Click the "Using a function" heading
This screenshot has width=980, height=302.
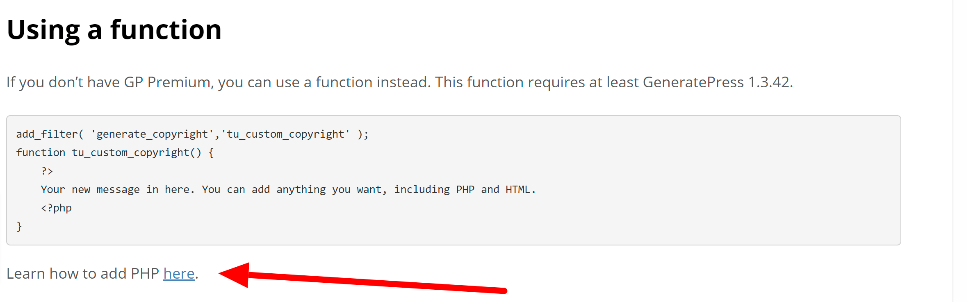[114, 30]
